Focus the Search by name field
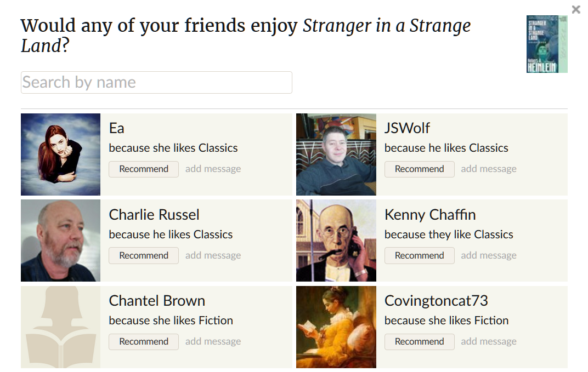Viewport: 588px width, 372px height. tap(156, 82)
